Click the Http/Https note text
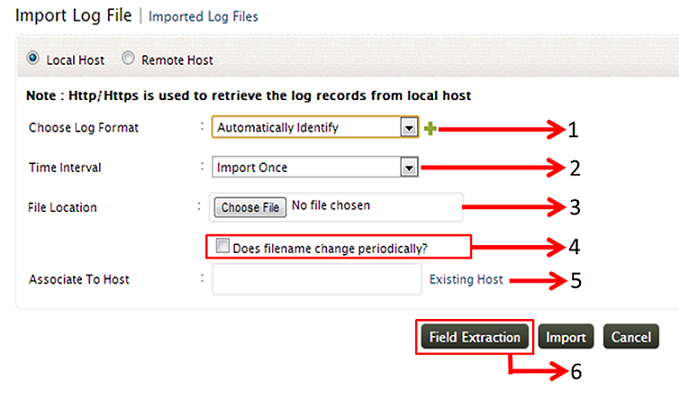The height and width of the screenshot is (409, 679). tap(248, 96)
